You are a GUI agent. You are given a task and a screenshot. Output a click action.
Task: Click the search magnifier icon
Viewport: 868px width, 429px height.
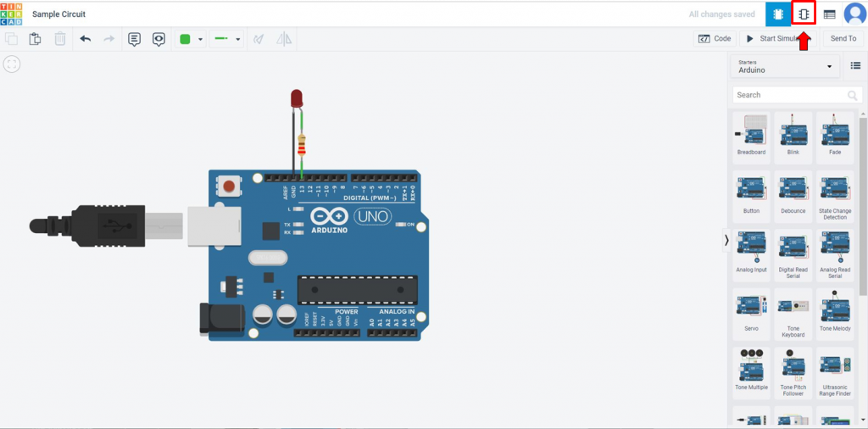[853, 95]
